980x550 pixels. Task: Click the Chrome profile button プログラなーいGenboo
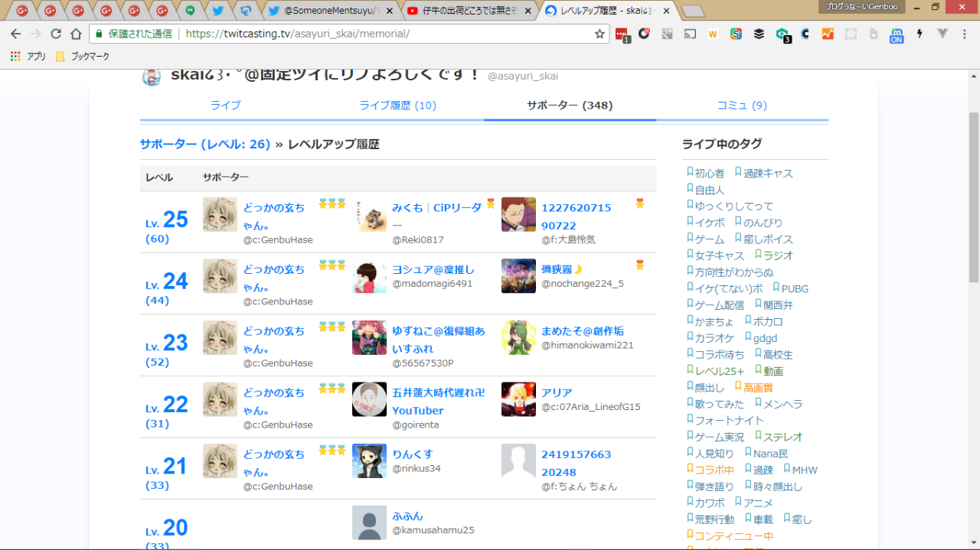pos(862,6)
